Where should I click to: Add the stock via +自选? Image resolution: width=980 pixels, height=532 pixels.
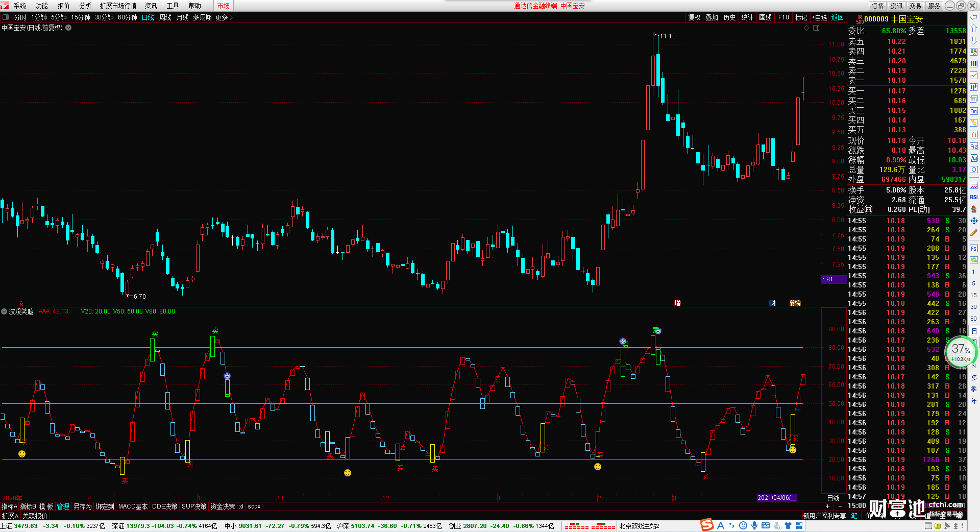[x=819, y=17]
